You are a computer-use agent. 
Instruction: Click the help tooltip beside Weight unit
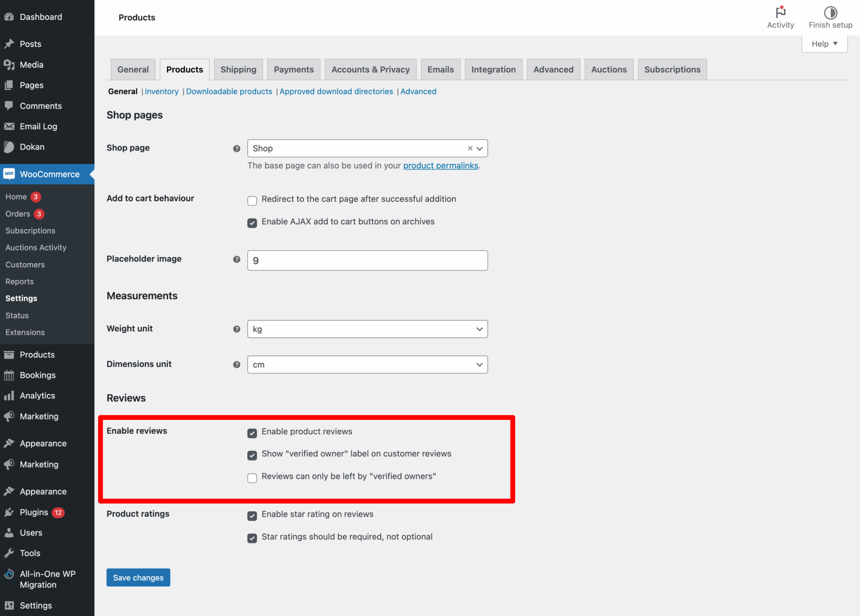236,329
